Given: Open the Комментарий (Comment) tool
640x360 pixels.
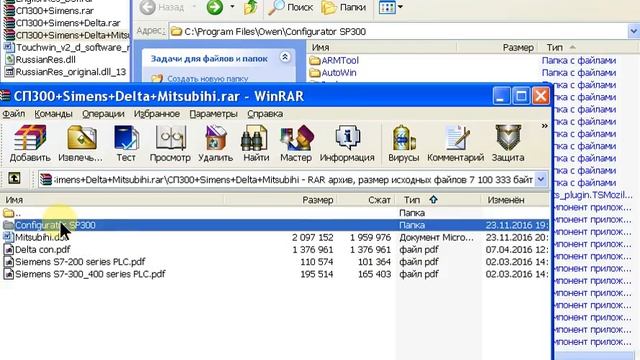Looking at the screenshot, I should [x=456, y=143].
